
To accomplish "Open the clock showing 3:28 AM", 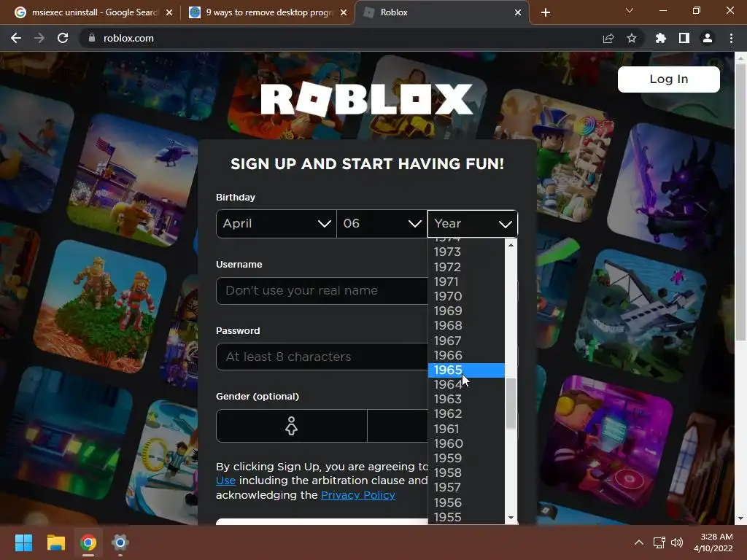I will click(x=713, y=542).
